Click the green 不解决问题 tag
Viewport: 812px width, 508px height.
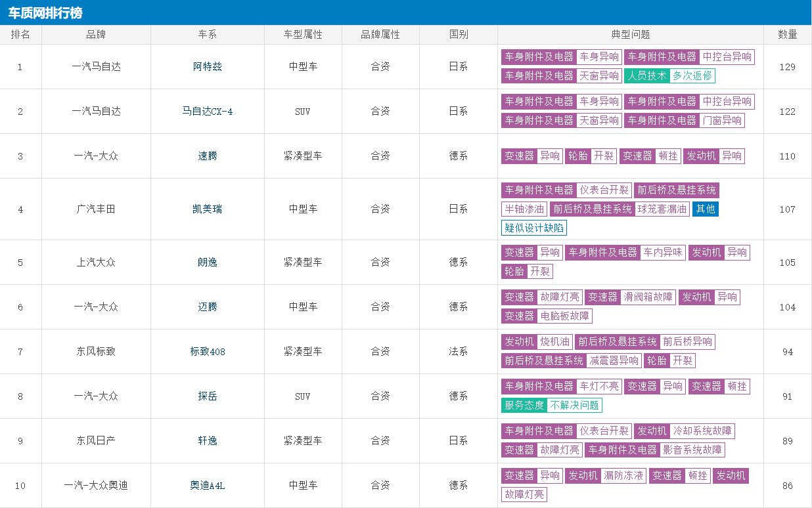574,406
